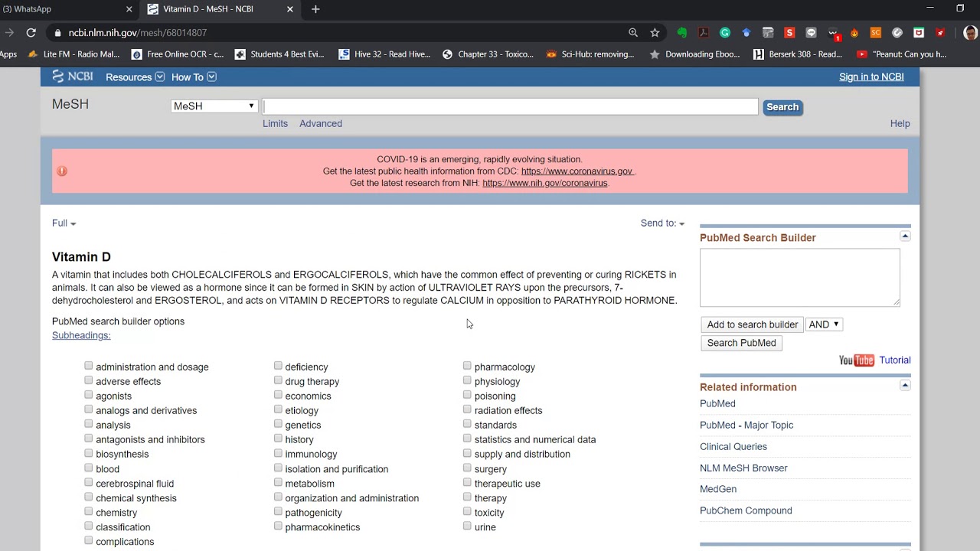The height and width of the screenshot is (551, 980).
Task: Click the COVID-19 alert warning icon
Action: click(x=62, y=171)
